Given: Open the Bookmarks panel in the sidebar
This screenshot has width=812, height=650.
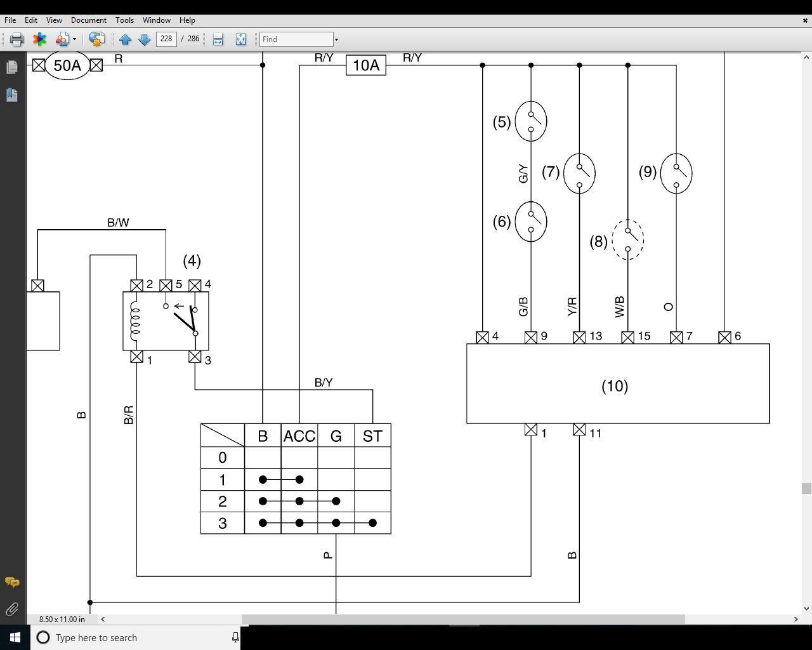Looking at the screenshot, I should [x=11, y=95].
